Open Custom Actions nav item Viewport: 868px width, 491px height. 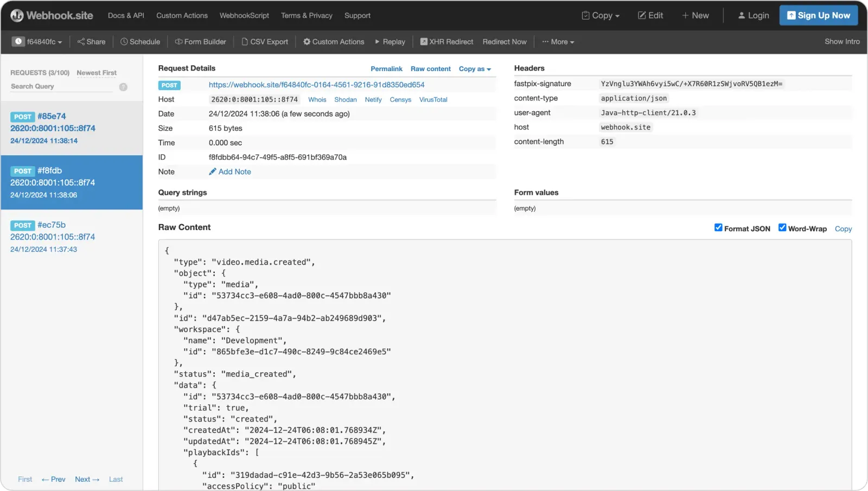[182, 16]
